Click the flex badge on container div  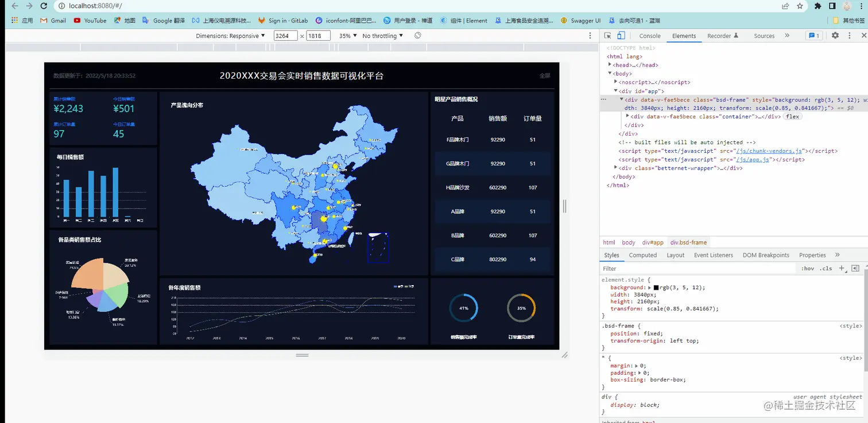(x=792, y=117)
